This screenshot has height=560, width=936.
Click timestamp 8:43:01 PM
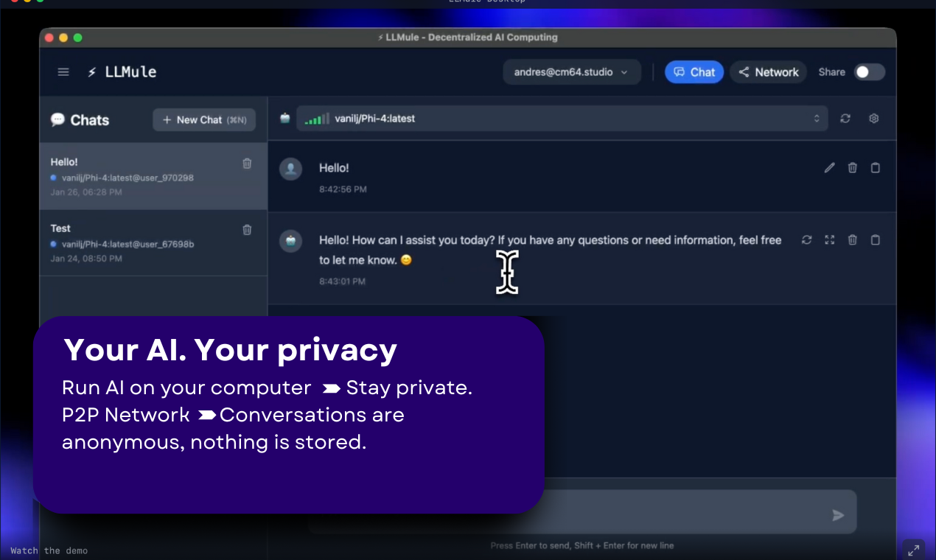[x=342, y=281]
